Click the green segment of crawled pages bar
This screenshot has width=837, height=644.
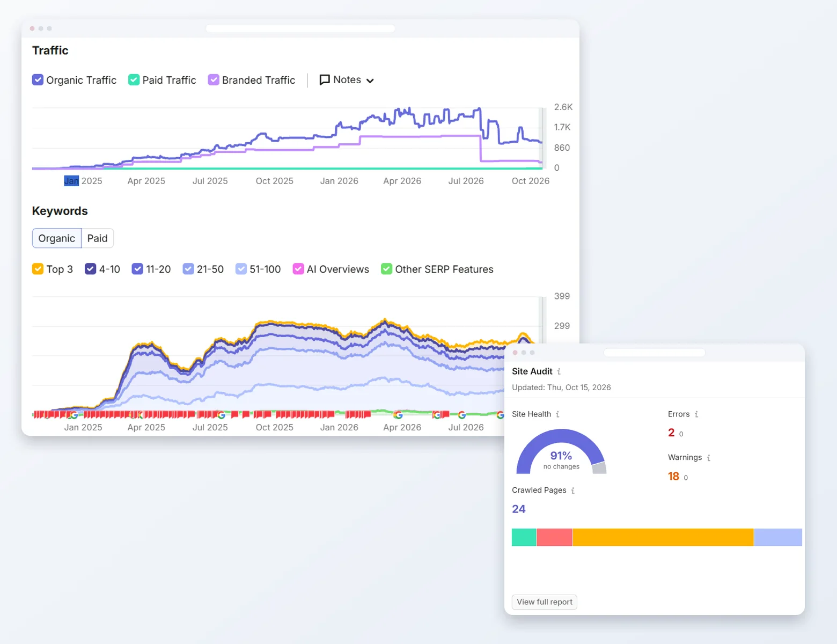click(524, 537)
